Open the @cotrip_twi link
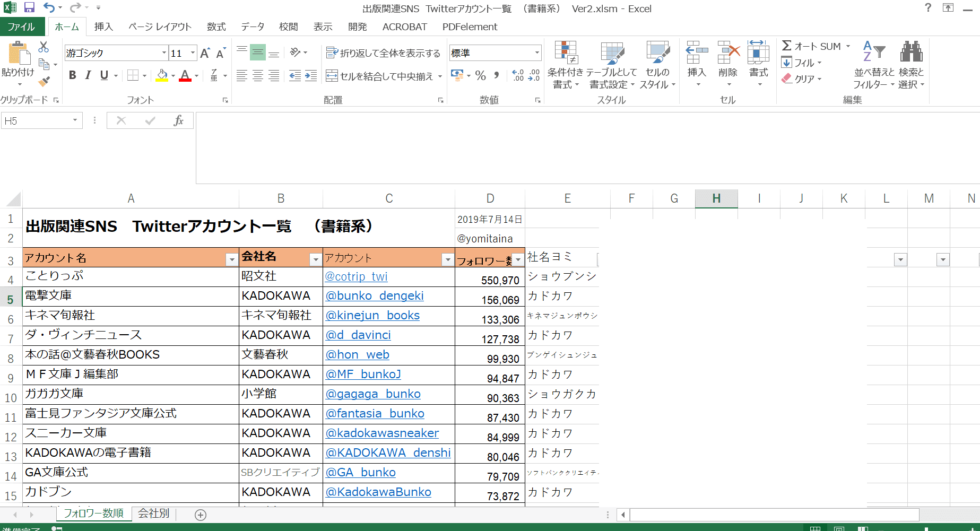 tap(356, 276)
